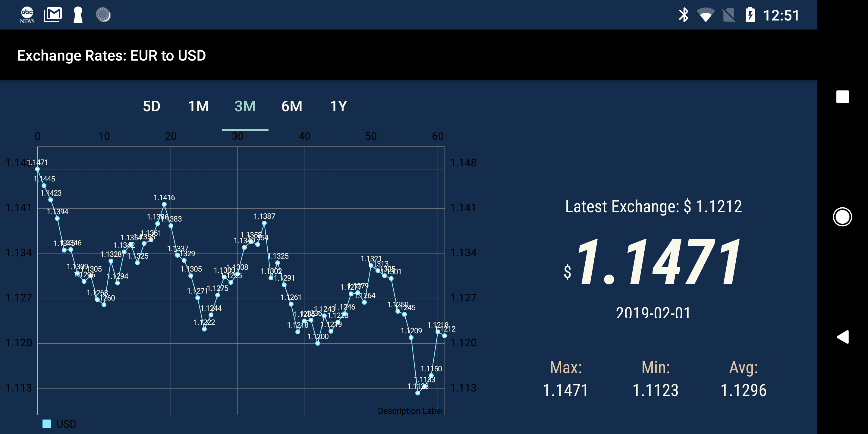The height and width of the screenshot is (434, 868).
Task: Switch to the 6M range tab
Action: tap(292, 106)
